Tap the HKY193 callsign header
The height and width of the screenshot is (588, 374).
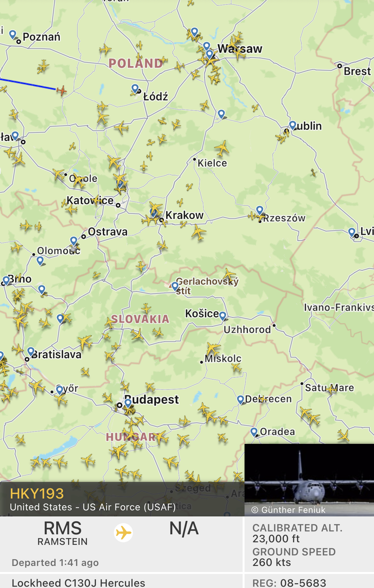point(37,494)
